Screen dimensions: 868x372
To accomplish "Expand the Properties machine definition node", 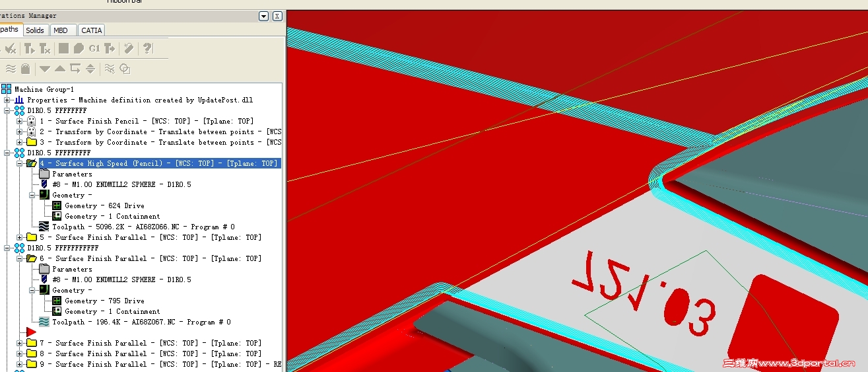I will tap(7, 100).
